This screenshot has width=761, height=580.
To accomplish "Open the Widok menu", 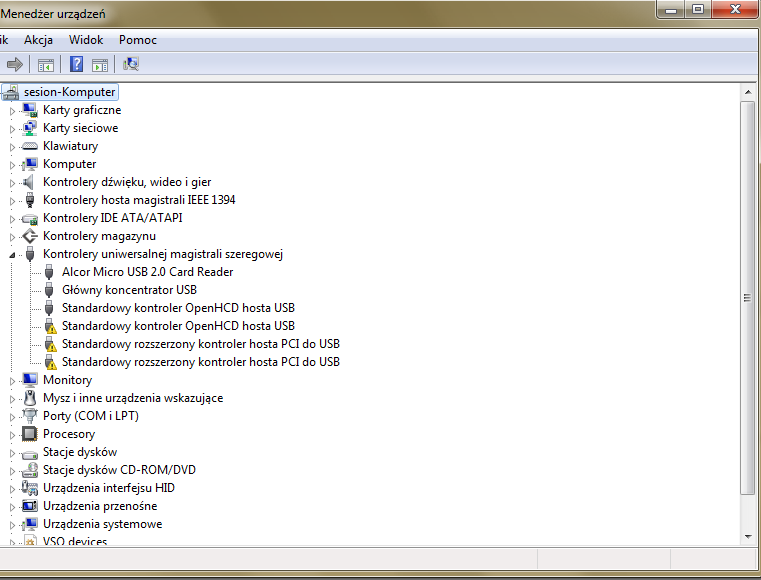I will point(86,40).
